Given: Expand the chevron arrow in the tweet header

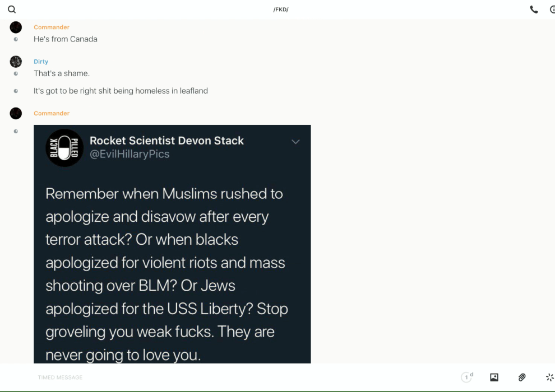Looking at the screenshot, I should tap(295, 142).
